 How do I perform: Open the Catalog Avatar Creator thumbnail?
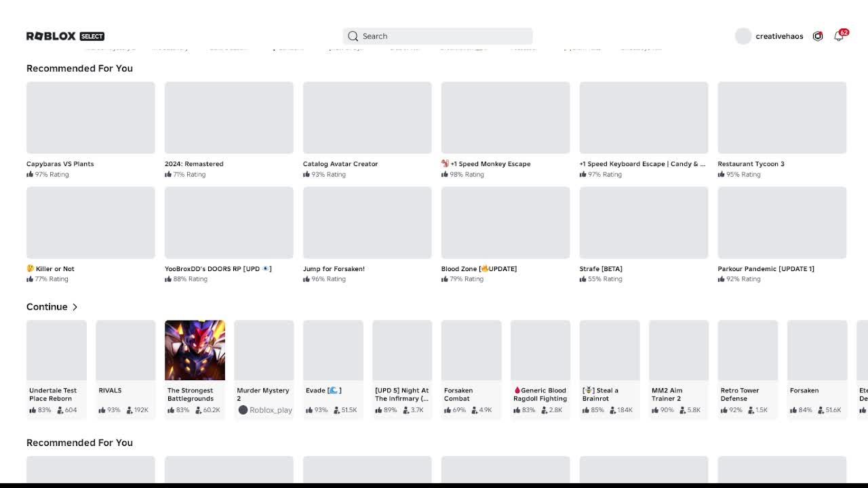[368, 118]
